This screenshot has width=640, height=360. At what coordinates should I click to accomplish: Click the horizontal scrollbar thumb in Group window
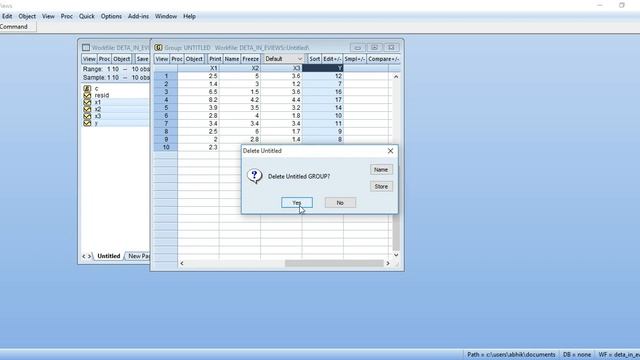[334, 263]
